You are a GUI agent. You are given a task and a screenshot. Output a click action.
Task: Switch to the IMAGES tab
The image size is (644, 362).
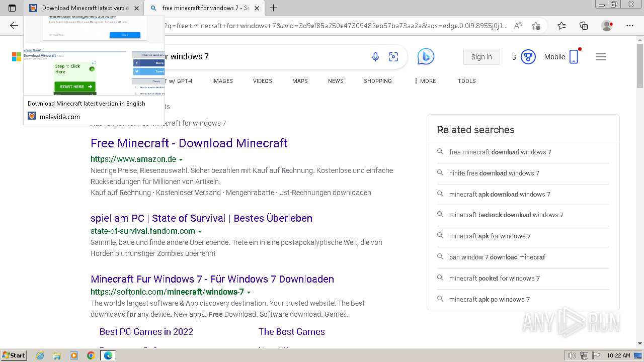222,81
